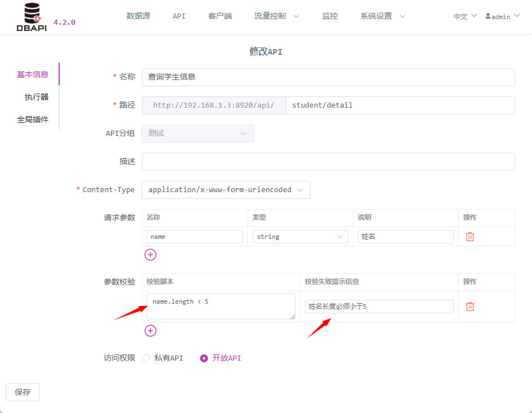Switch to the 全局插件 tab
This screenshot has width=532, height=413.
click(x=33, y=119)
